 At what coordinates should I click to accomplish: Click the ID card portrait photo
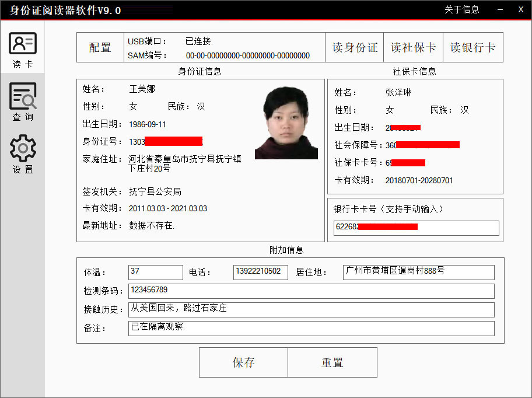coord(285,122)
